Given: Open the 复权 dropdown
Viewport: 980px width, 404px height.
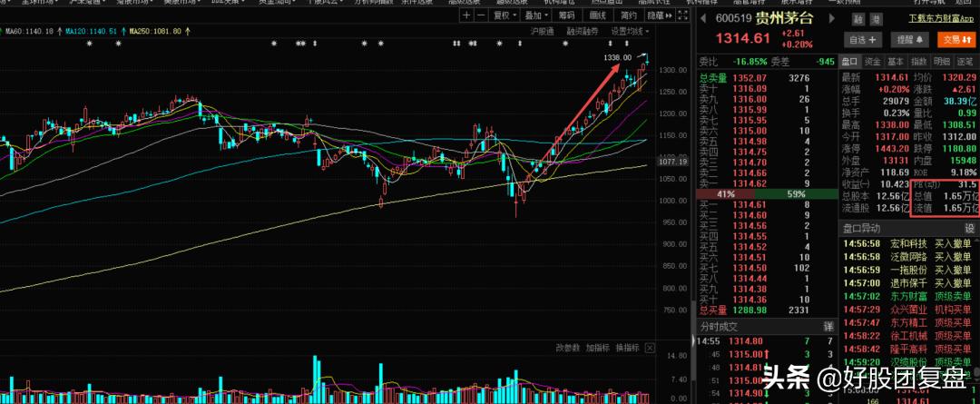Looking at the screenshot, I should coord(505,15).
